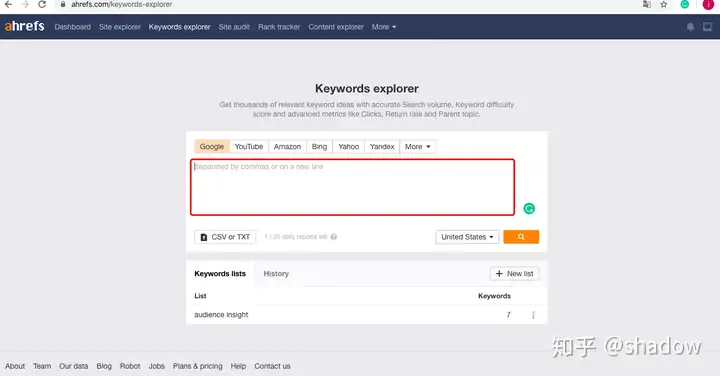The image size is (720, 376).
Task: Open the Blog footer link
Action: (x=104, y=366)
